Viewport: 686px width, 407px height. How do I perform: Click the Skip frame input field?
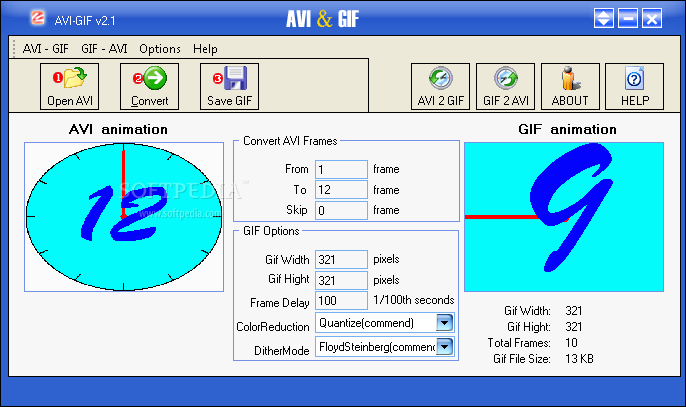341,211
